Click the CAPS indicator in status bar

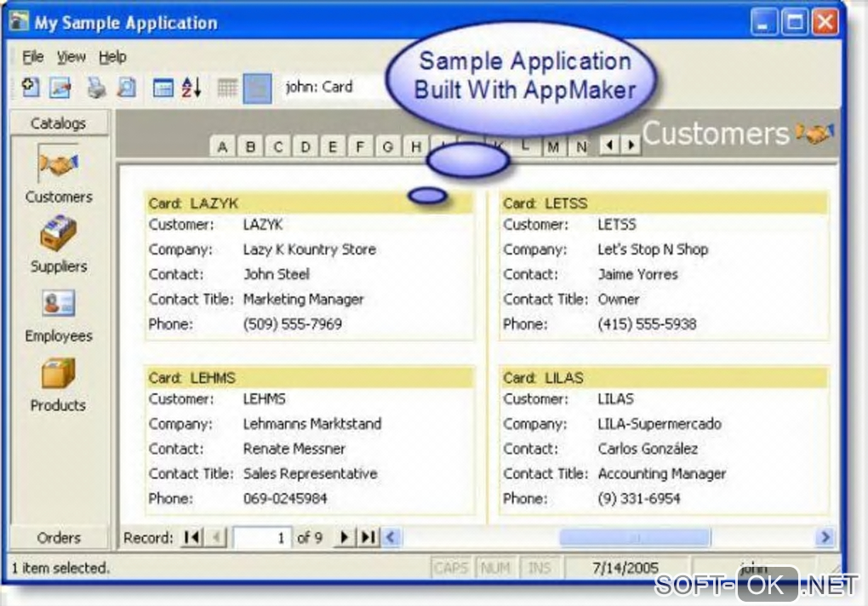coord(451,568)
